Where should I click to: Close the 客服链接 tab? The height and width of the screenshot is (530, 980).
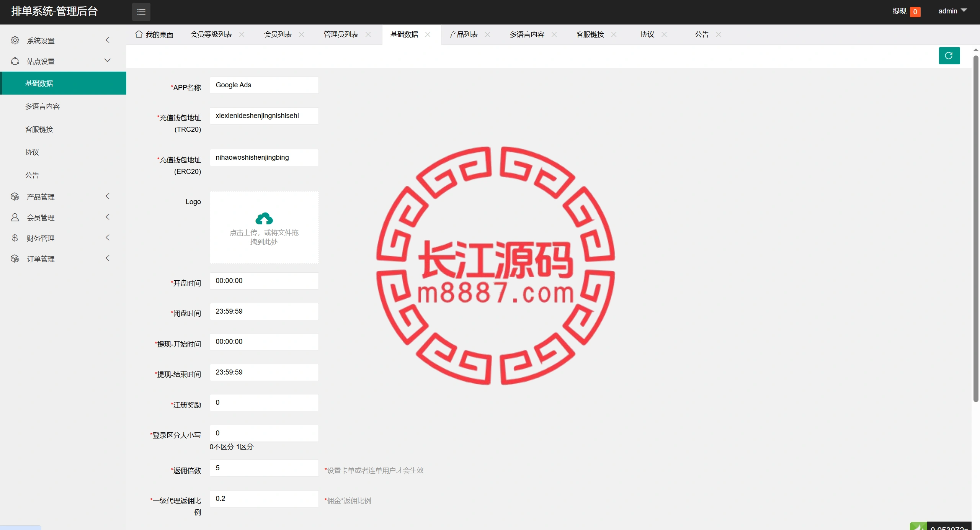pos(614,34)
